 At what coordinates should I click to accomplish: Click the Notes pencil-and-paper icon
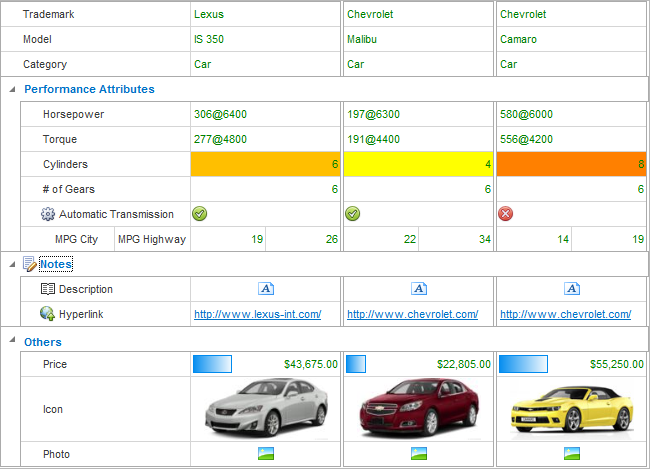[29, 264]
